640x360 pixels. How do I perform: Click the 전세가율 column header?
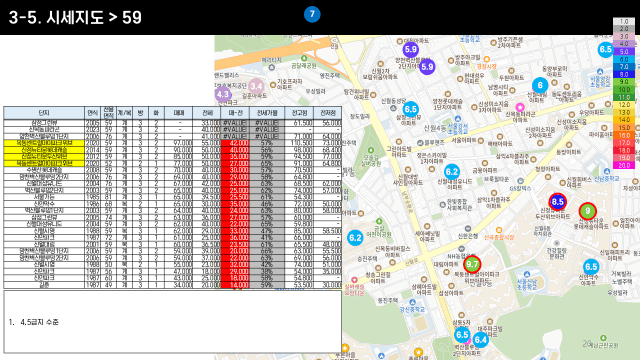[x=267, y=113]
